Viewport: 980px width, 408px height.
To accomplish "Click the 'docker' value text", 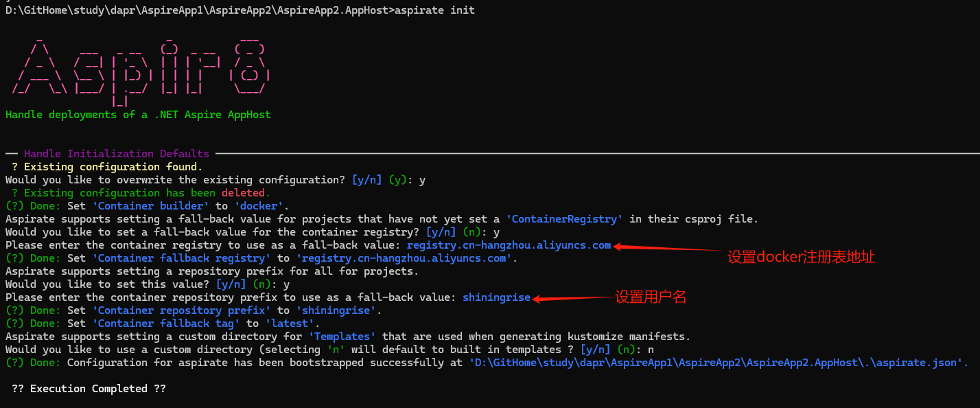I will tap(259, 206).
